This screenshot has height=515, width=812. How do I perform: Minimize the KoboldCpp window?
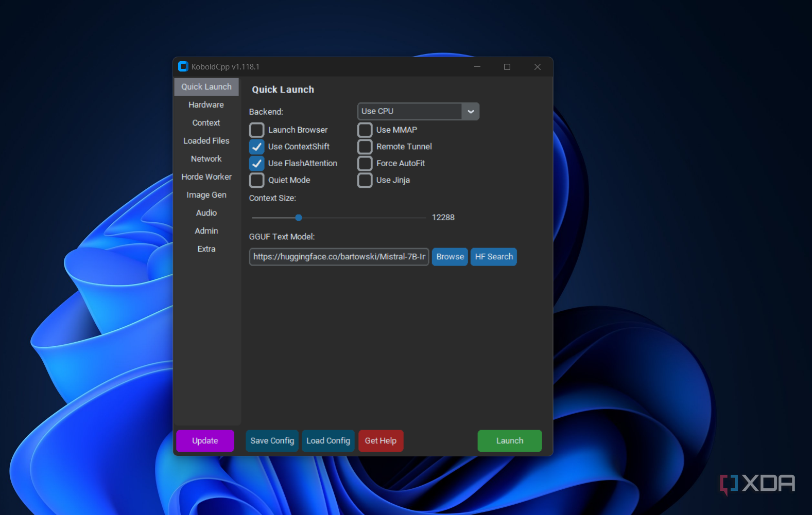pyautogui.click(x=477, y=67)
